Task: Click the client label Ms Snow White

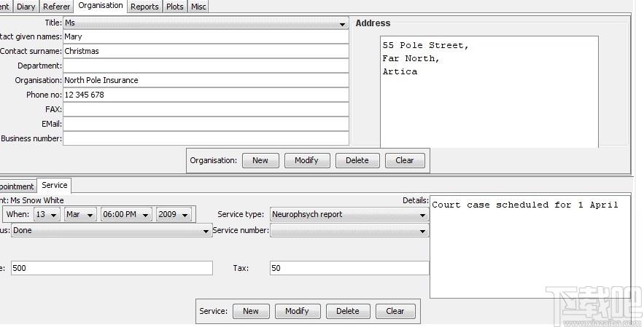Action: (37, 200)
